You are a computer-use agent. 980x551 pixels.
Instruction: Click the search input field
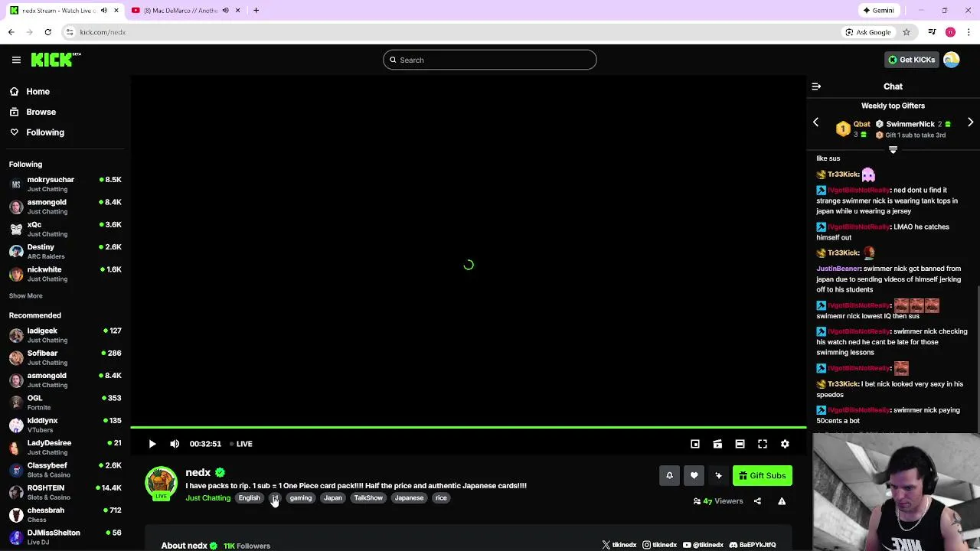click(x=490, y=60)
